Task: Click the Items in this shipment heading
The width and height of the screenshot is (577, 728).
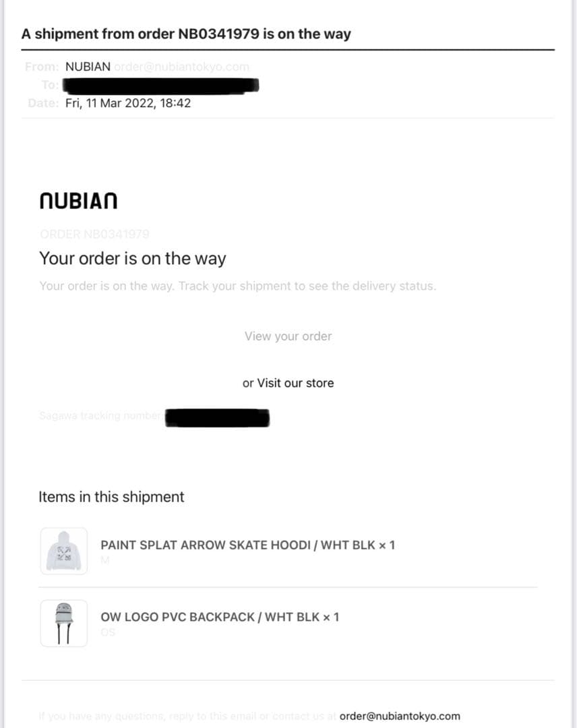Action: coord(111,497)
